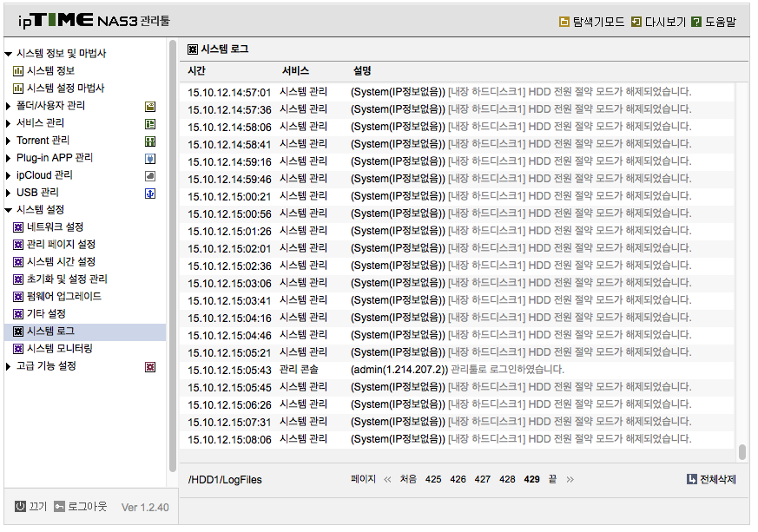
Task: Click the log list scrollbar thumb
Action: pos(742,452)
